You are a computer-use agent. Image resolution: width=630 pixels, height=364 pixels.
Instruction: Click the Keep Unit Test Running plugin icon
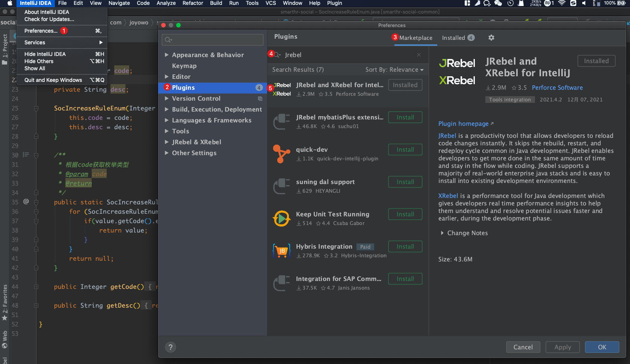pyautogui.click(x=282, y=219)
